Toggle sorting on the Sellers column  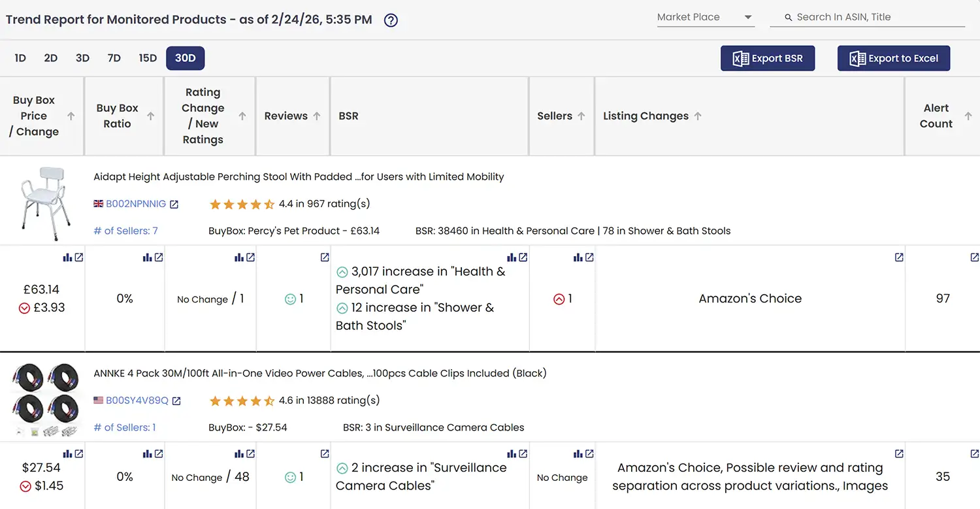(581, 116)
